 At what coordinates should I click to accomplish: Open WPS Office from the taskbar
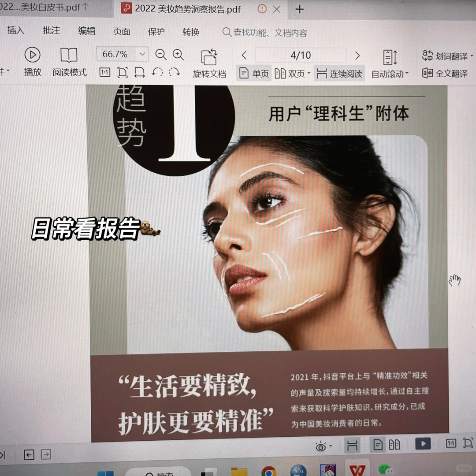point(357,470)
